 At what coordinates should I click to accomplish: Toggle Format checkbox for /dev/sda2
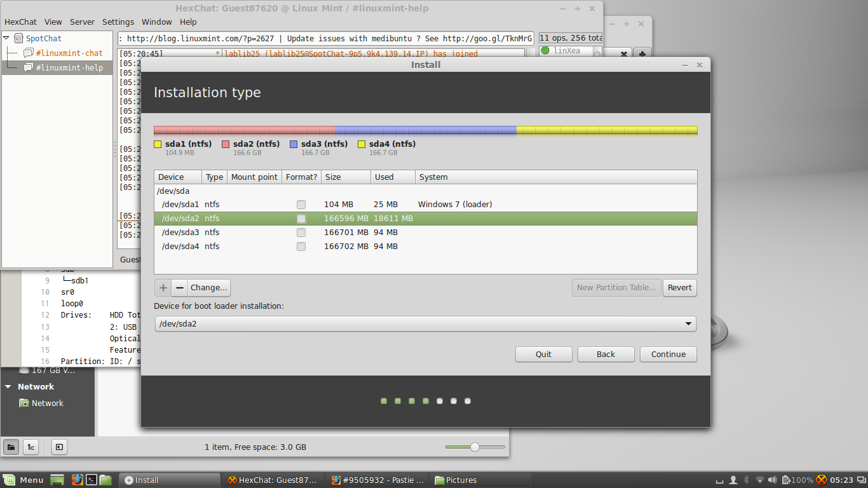[x=301, y=219]
